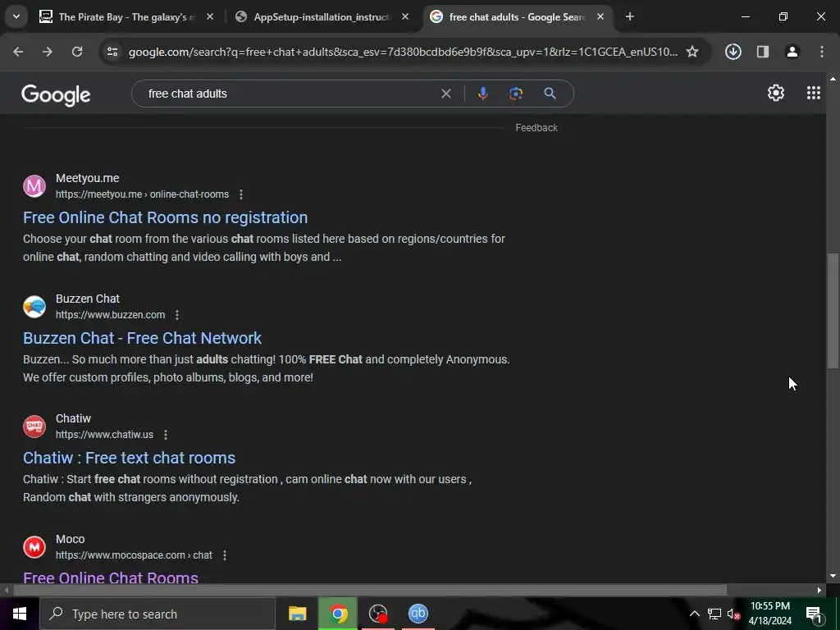Open Google quick settings gear
Viewport: 840px width, 630px height.
pyautogui.click(x=776, y=94)
